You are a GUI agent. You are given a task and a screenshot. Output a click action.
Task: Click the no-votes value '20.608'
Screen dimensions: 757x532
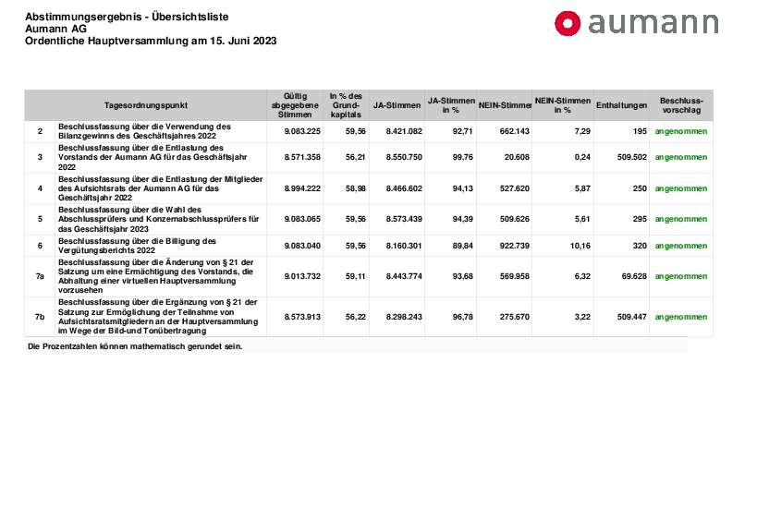point(517,157)
